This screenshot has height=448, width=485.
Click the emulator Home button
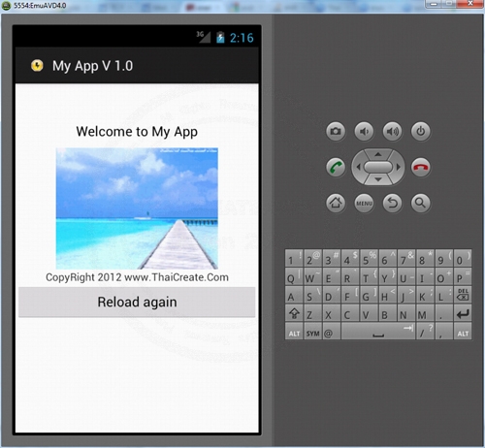[x=336, y=203]
